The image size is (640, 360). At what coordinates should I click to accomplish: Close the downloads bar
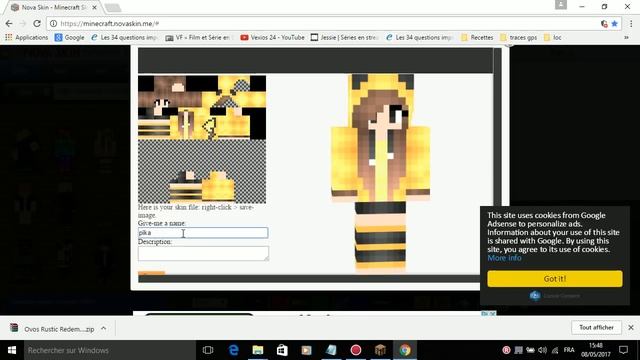(x=631, y=327)
